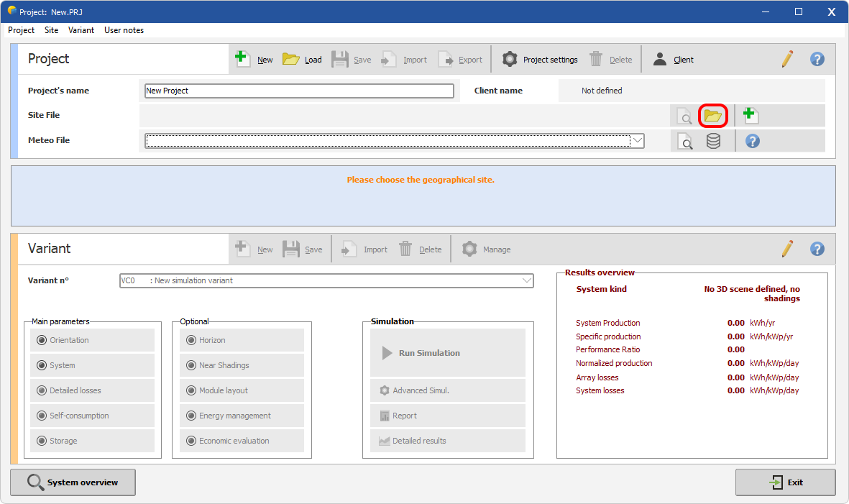Delete the variant

pos(420,249)
